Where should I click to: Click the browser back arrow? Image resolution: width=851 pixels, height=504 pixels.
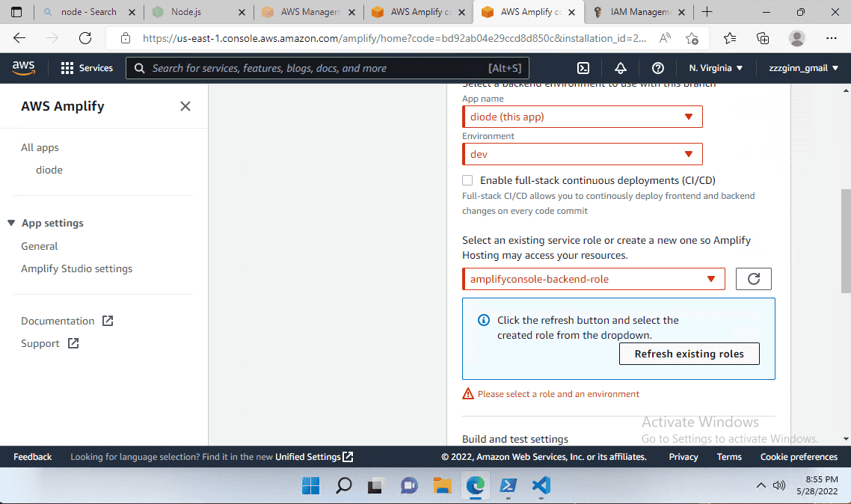[x=19, y=38]
